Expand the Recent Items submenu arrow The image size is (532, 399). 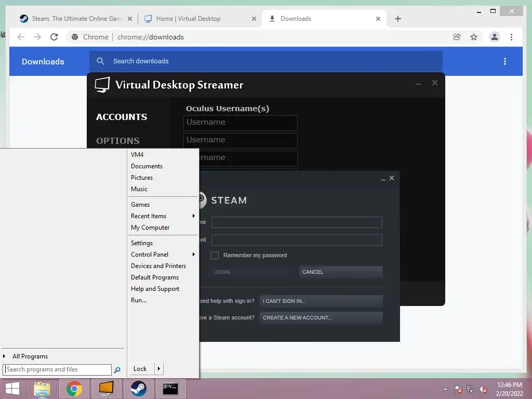193,216
